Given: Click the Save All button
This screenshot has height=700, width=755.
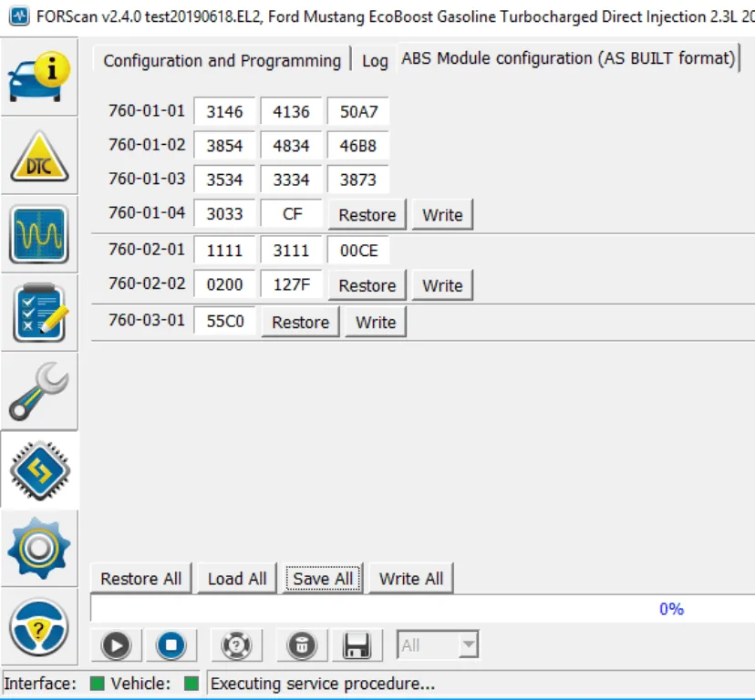Looking at the screenshot, I should pyautogui.click(x=323, y=578).
